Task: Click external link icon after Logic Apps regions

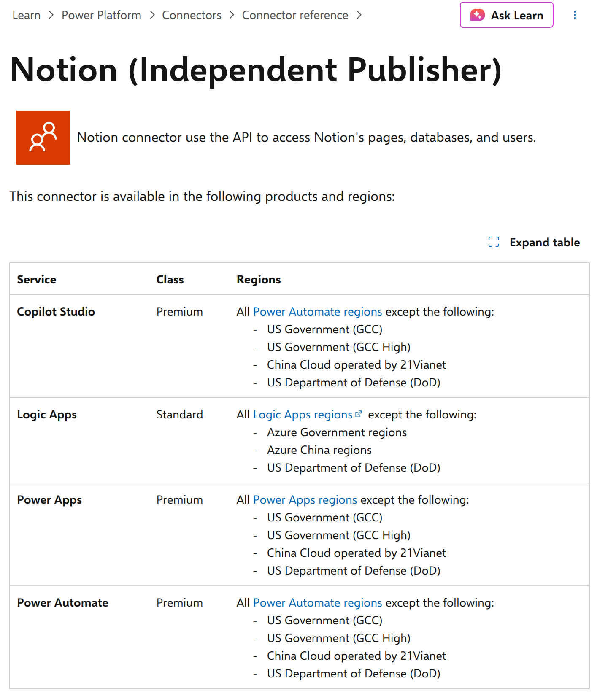Action: tap(359, 414)
